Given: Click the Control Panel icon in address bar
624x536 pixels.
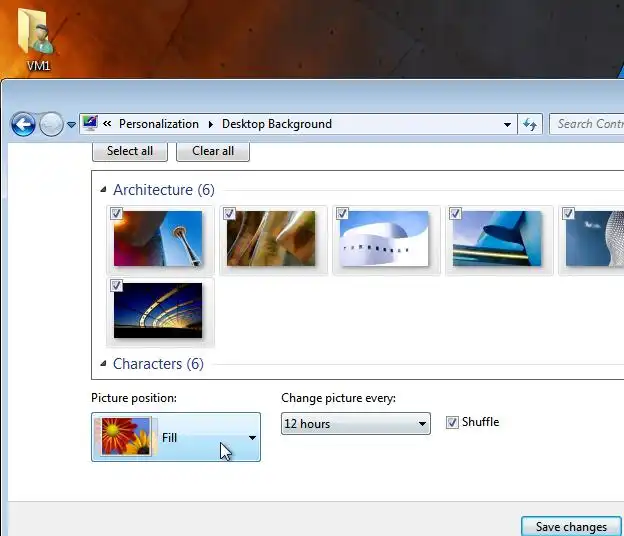Looking at the screenshot, I should point(90,123).
